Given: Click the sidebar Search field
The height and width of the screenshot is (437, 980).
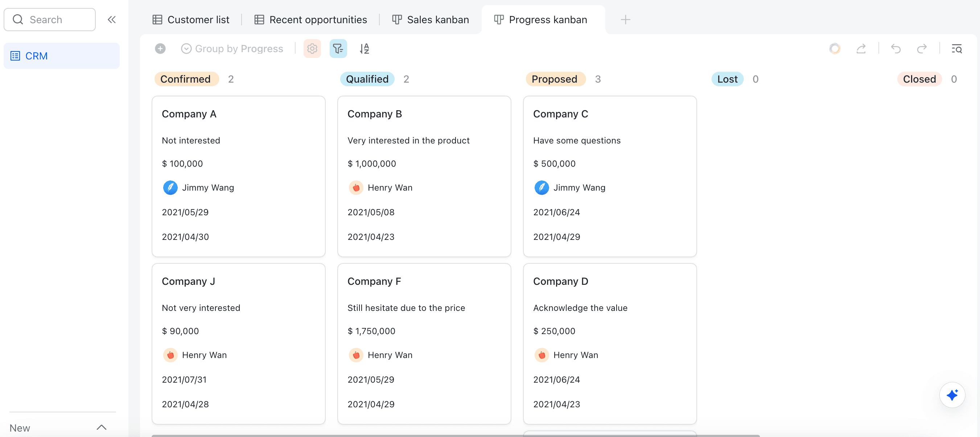Looking at the screenshot, I should tap(50, 20).
